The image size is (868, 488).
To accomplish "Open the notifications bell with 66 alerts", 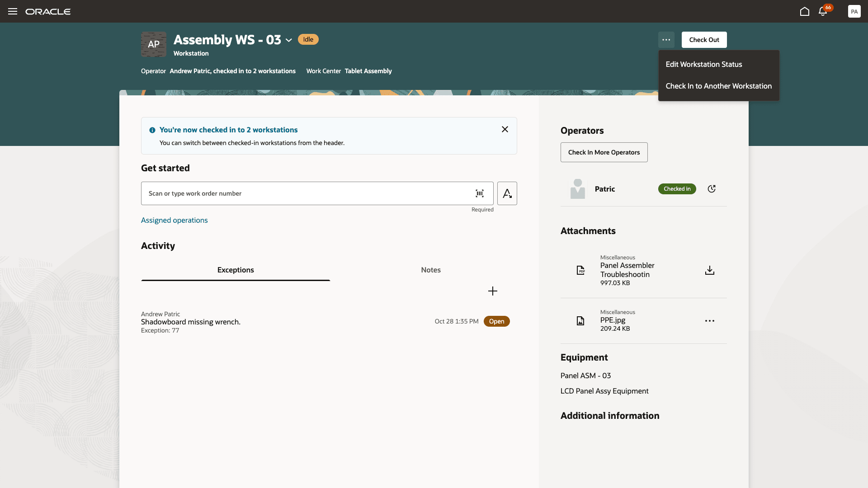I will (823, 11).
